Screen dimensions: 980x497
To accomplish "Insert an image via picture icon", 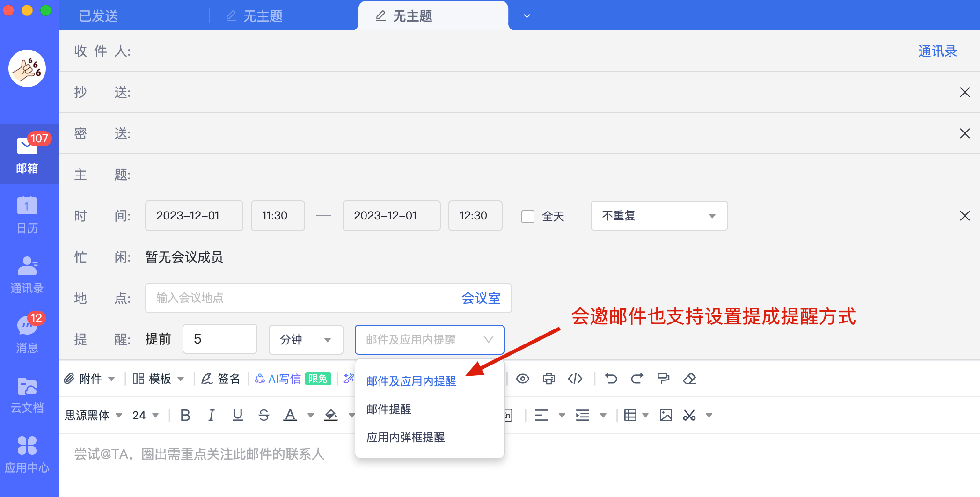I will point(666,415).
